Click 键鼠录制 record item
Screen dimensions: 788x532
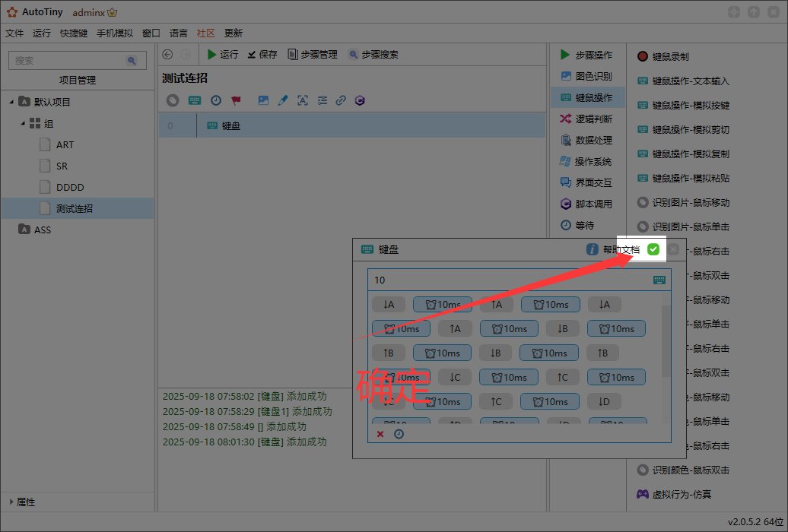point(662,56)
